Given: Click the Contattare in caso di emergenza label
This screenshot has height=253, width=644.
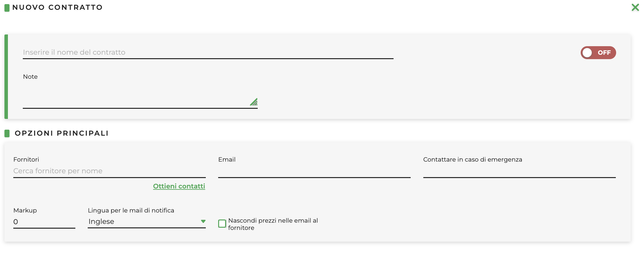Looking at the screenshot, I should coord(472,160).
